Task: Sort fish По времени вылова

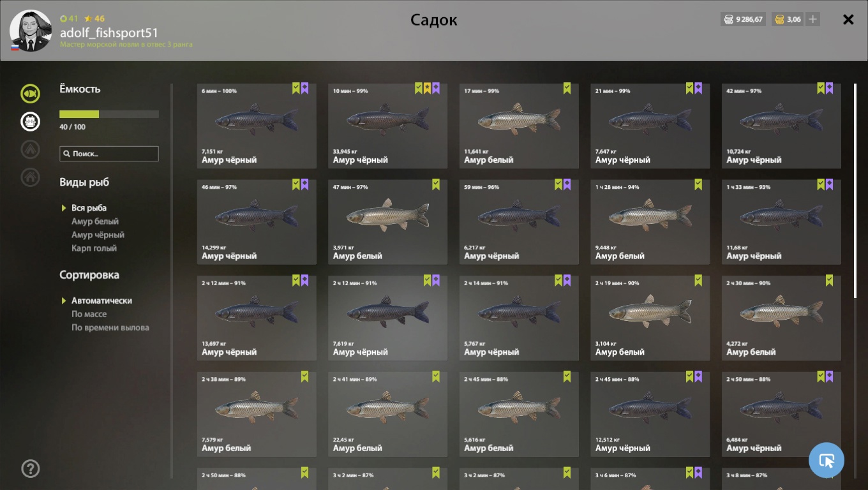Action: pos(110,327)
